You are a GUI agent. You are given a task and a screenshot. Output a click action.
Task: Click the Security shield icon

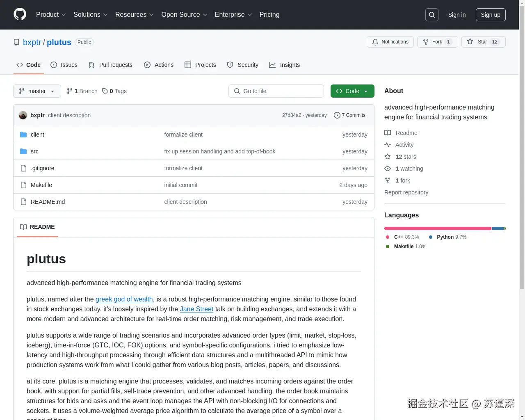[230, 65]
